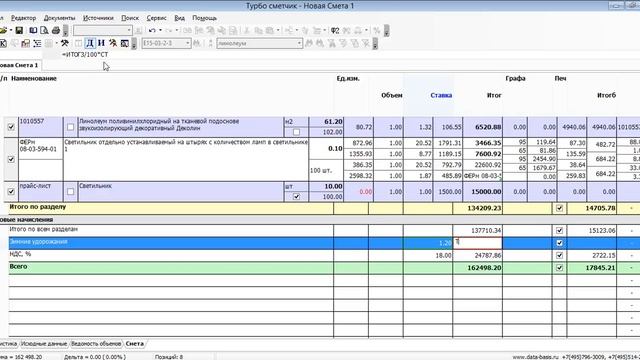The image size is (640, 360).
Task: Open the линолеум search dropdown
Action: click(x=299, y=43)
